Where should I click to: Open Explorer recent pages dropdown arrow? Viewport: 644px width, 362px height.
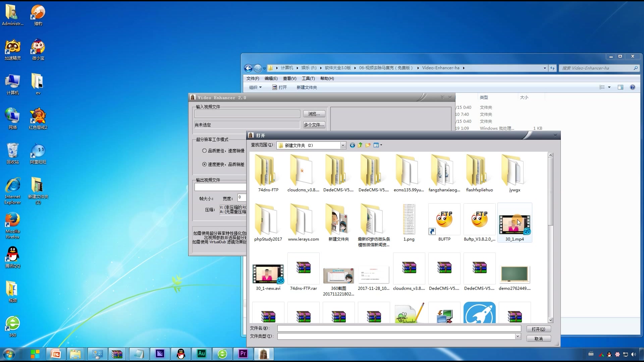[264, 68]
